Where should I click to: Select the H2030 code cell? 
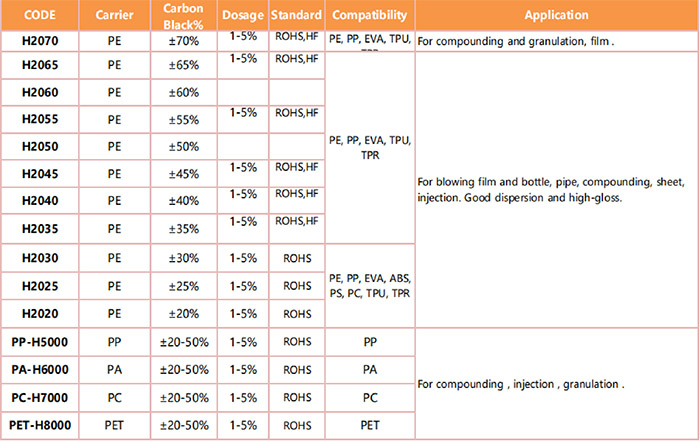point(40,258)
